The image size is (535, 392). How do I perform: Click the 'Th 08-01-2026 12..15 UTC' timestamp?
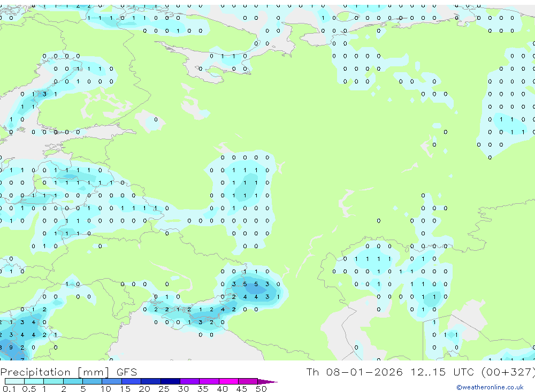[x=391, y=372]
